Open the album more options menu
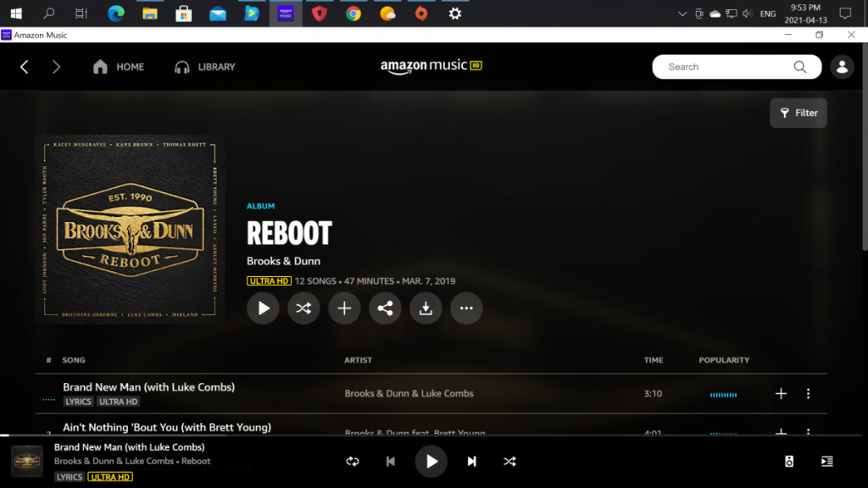 466,308
